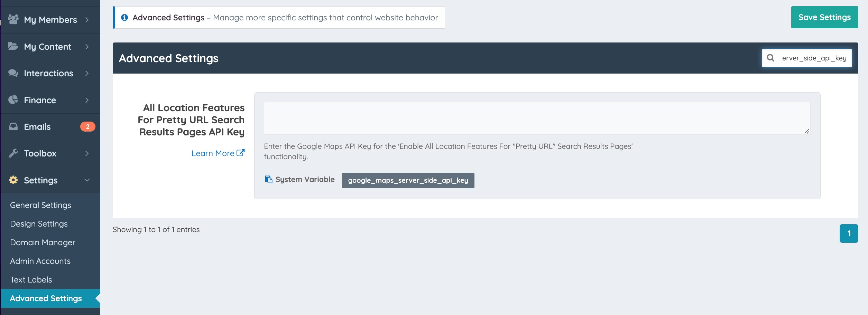Click the Learn More external link icon
This screenshot has height=315, width=868.
coord(241,153)
